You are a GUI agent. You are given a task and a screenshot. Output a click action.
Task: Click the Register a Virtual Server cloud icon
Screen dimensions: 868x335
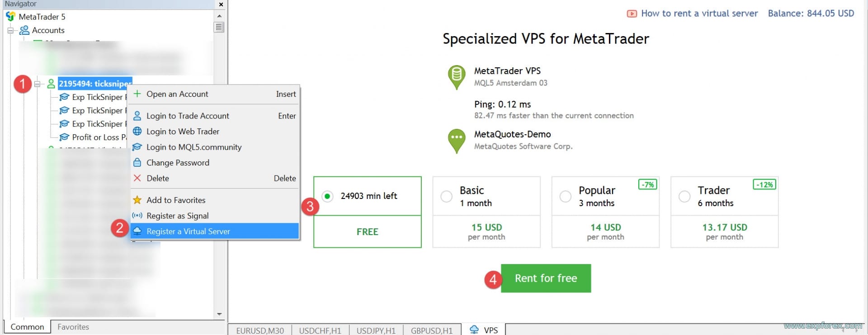pyautogui.click(x=137, y=231)
